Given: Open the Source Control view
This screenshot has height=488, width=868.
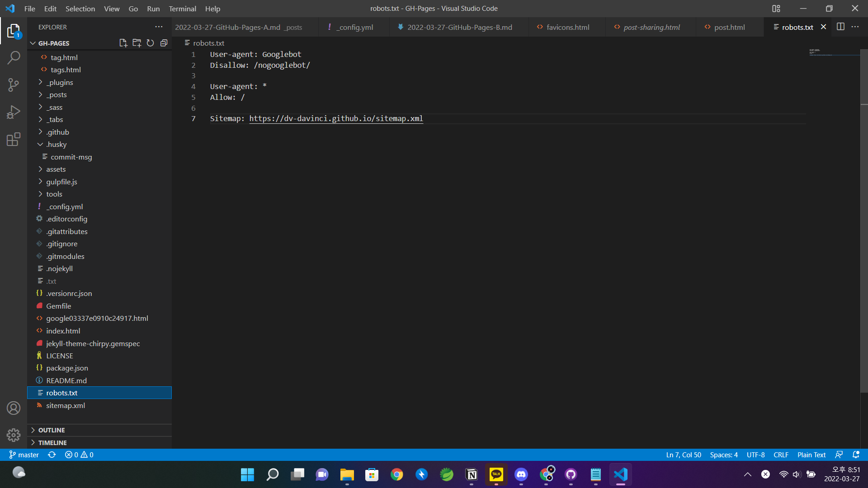Looking at the screenshot, I should [x=14, y=84].
